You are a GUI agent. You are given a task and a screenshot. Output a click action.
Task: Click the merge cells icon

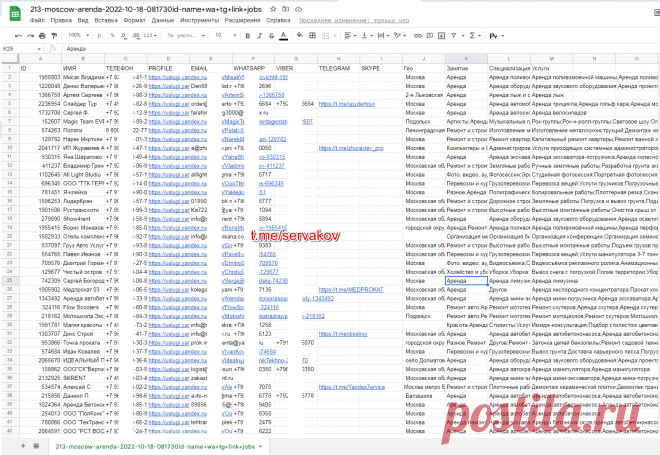coord(325,36)
